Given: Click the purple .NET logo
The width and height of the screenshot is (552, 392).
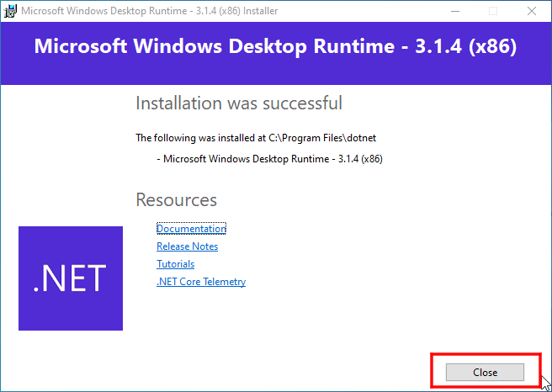Looking at the screenshot, I should pos(71,278).
